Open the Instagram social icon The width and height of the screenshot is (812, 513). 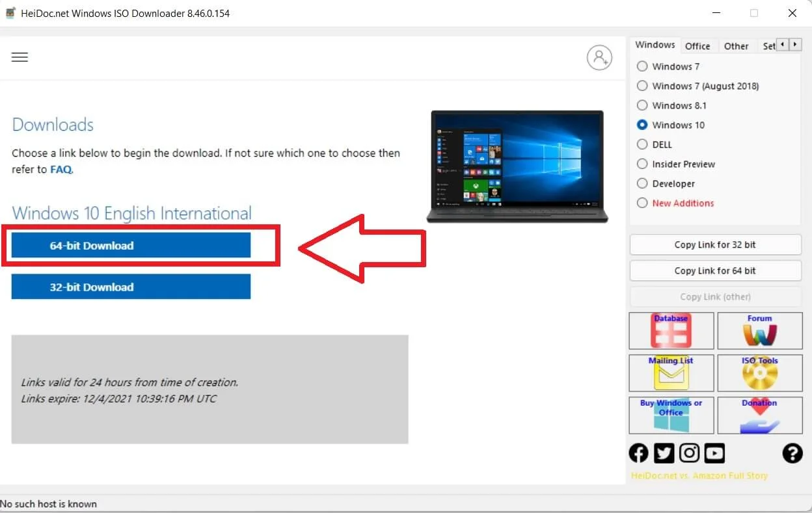[689, 453]
